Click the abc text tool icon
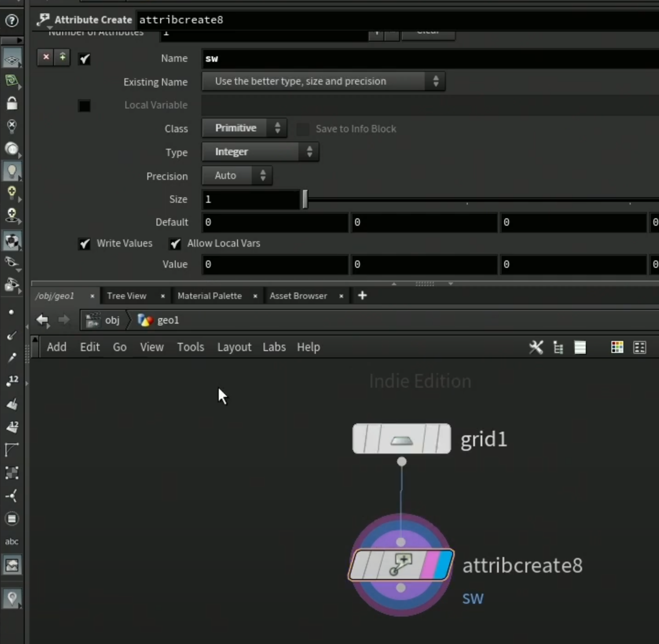 tap(12, 541)
